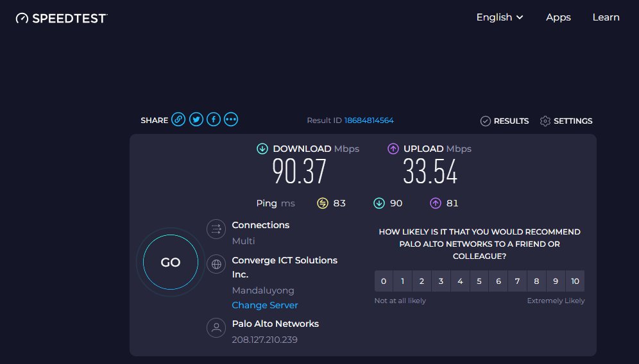Click the Results checkmark icon
The image size is (639, 364).
(486, 121)
